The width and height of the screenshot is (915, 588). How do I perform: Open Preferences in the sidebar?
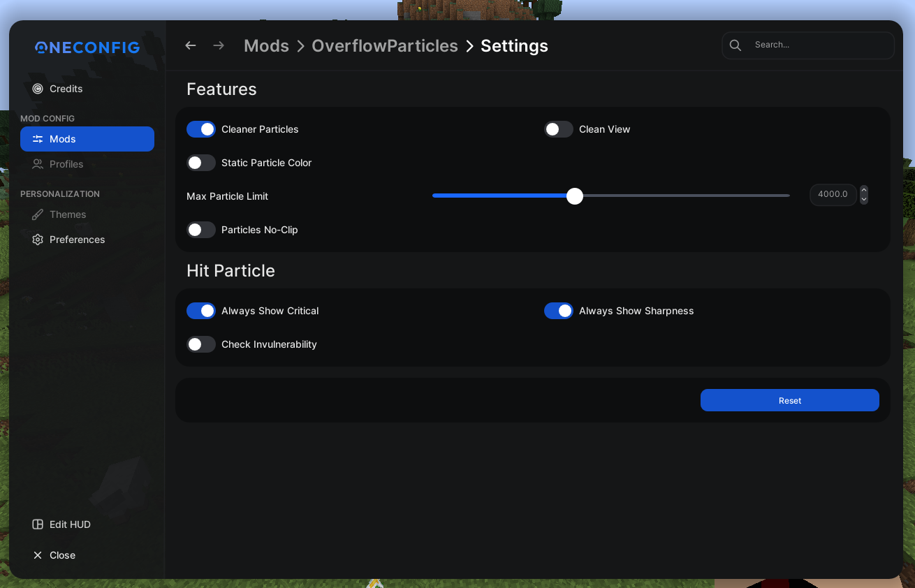(x=68, y=240)
